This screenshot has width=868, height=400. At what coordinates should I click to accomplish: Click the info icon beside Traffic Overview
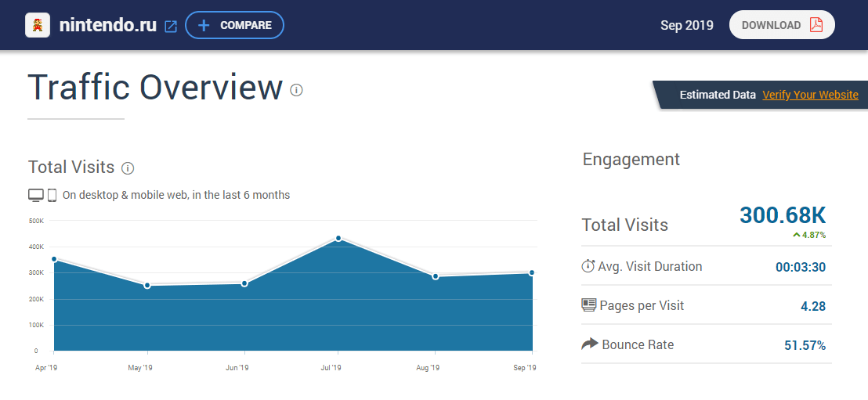[296, 90]
